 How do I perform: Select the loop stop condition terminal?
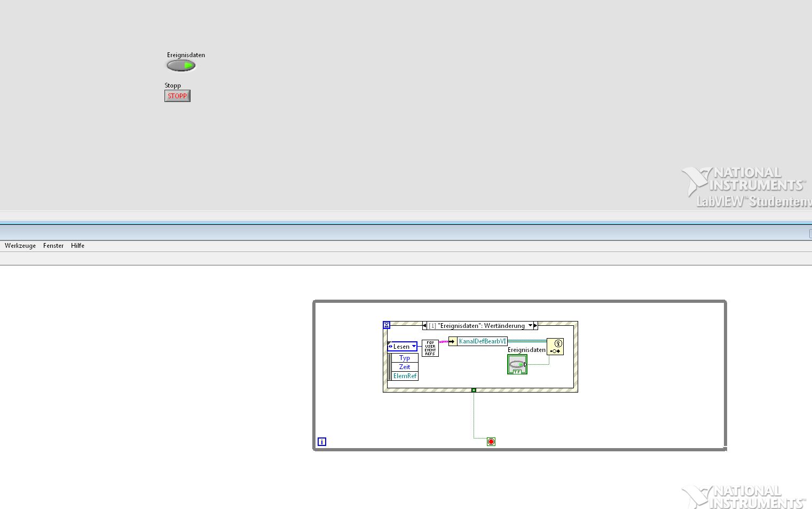[491, 442]
